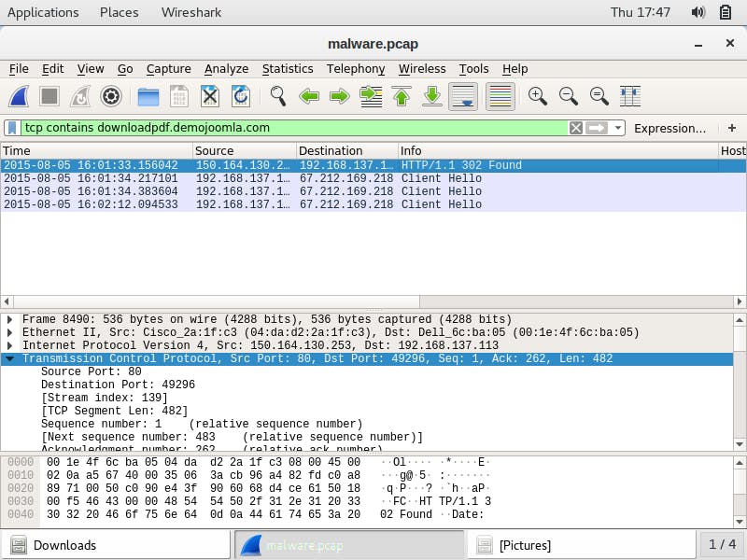Open the View menu
The width and height of the screenshot is (747, 560).
coord(91,69)
